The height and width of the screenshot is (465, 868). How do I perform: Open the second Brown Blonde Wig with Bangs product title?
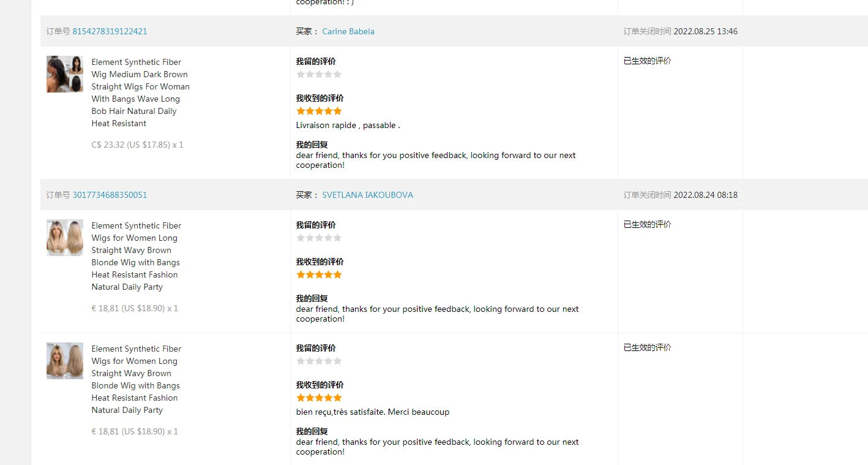(x=137, y=379)
